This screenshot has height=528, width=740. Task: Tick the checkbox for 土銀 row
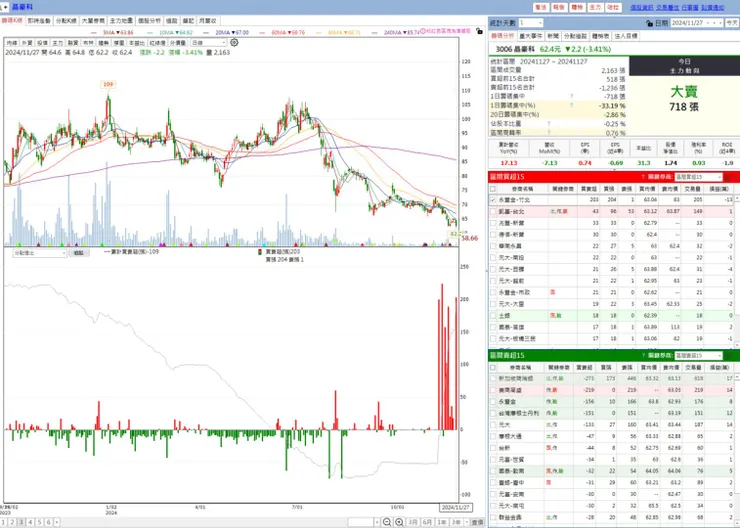click(x=493, y=316)
